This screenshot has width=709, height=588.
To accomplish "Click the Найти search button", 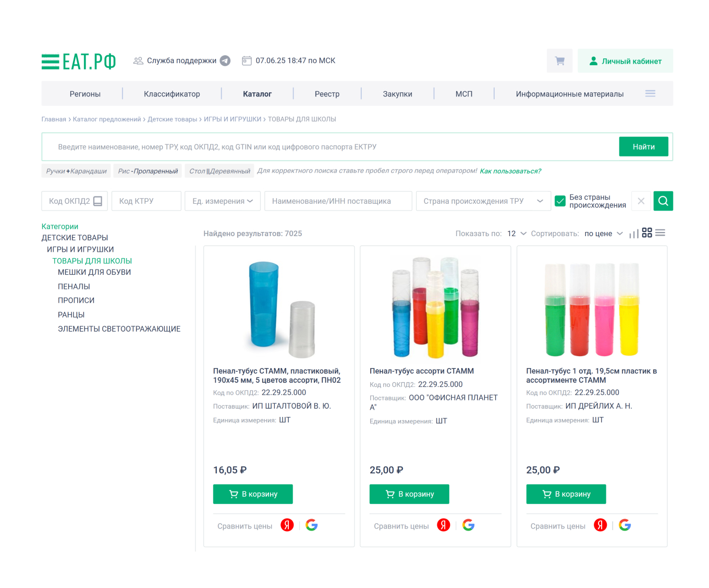I will (644, 147).
